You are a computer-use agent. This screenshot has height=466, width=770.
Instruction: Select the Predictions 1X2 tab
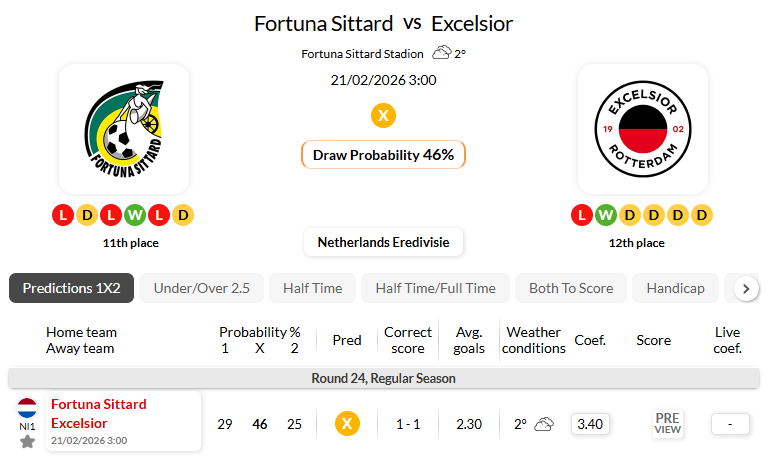click(x=71, y=288)
